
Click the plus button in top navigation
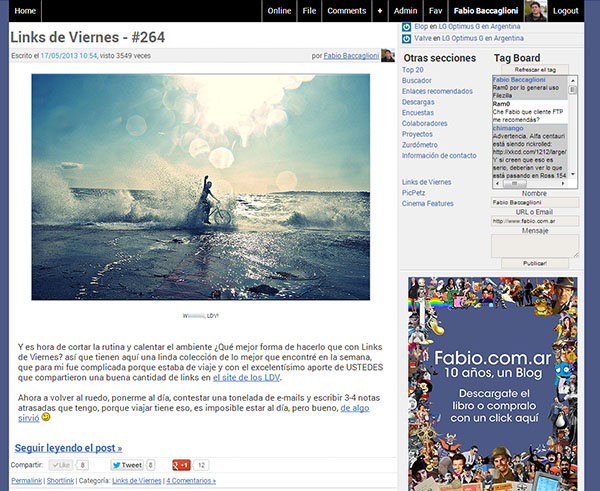[x=380, y=11]
